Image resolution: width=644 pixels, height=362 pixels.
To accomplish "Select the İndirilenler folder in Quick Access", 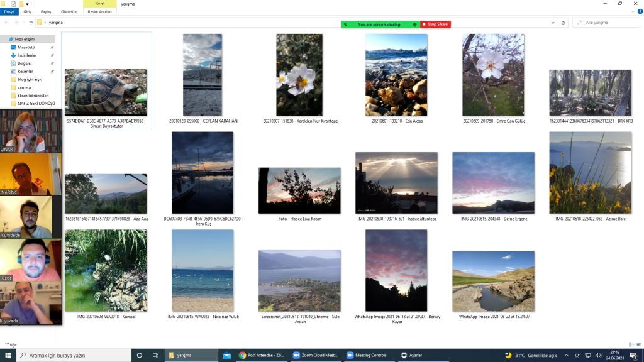I will 27,55.
